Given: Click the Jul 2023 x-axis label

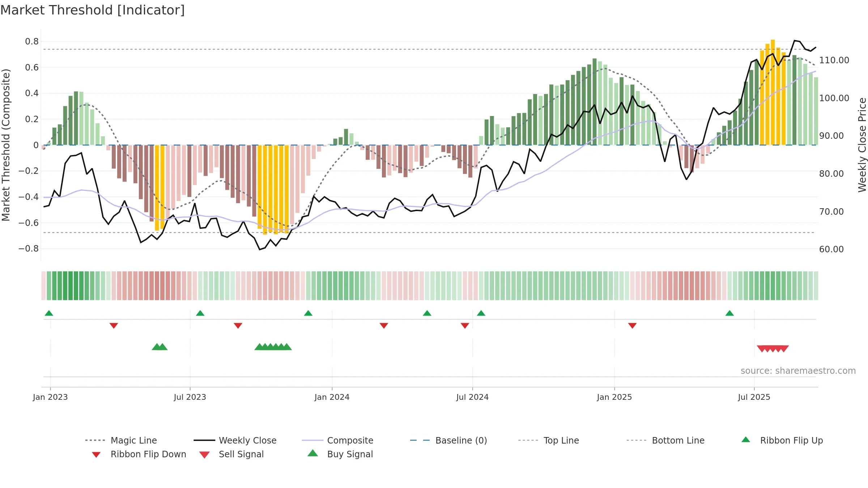Looking at the screenshot, I should 190,397.
